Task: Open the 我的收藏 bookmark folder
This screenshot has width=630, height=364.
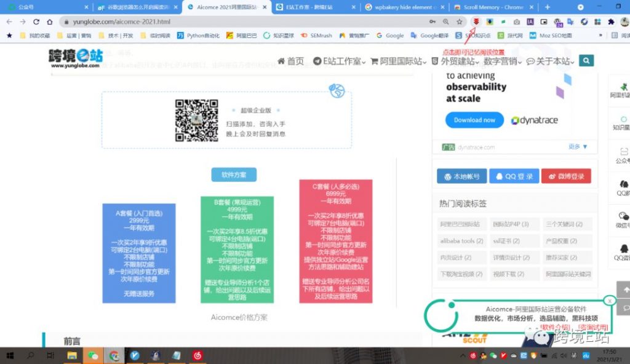Action: click(x=35, y=36)
